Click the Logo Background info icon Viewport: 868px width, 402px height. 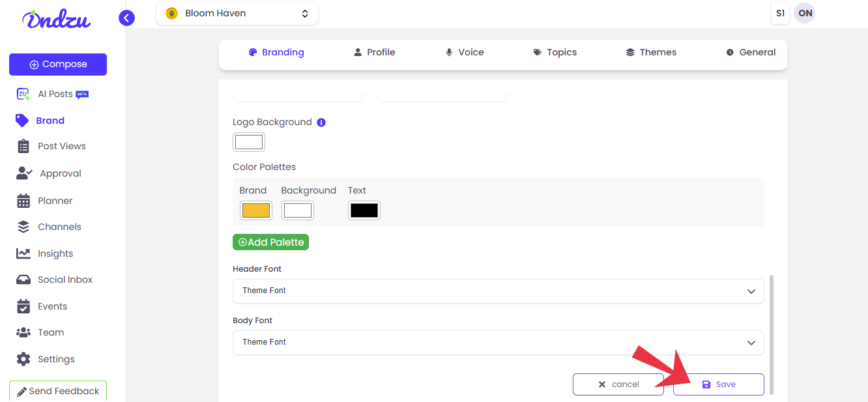point(321,122)
